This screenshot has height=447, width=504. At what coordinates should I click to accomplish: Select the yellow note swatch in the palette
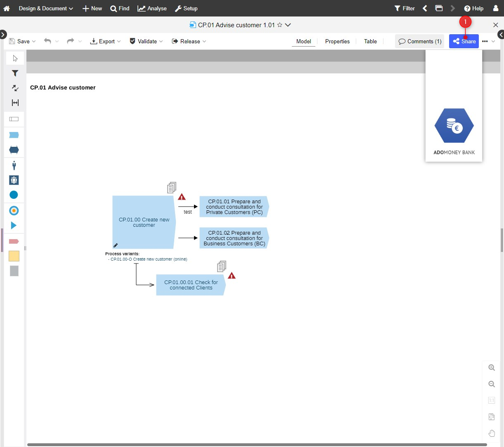(14, 256)
